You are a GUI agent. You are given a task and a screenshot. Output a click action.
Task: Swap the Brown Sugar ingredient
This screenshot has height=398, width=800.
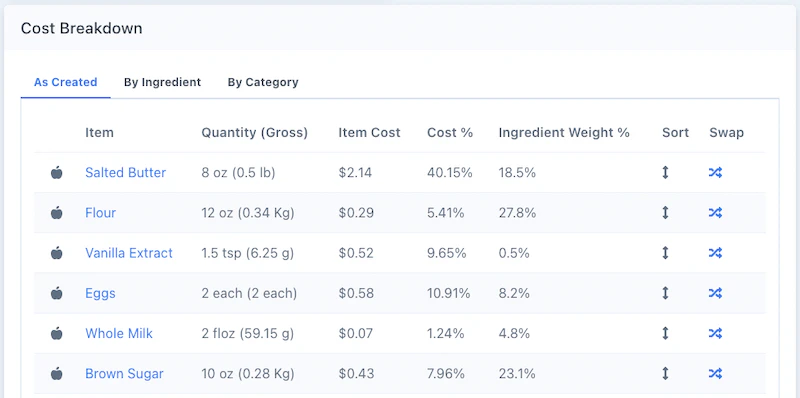[715, 374]
